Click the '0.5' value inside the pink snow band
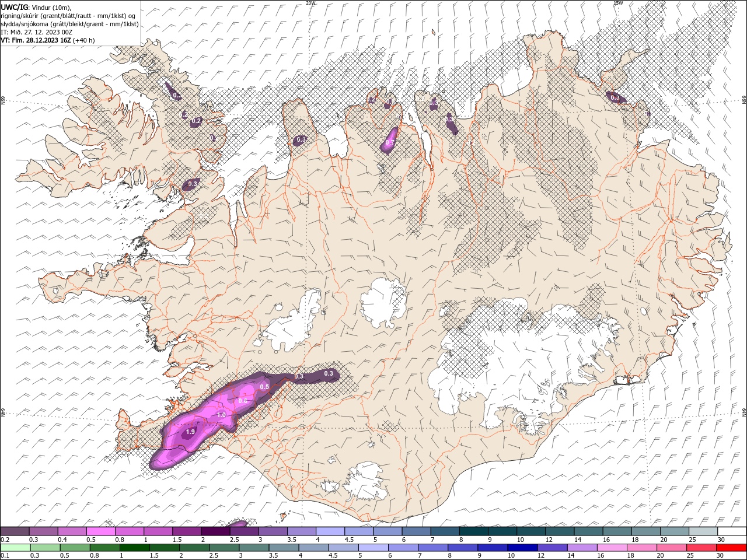The image size is (747, 560). pos(264,387)
